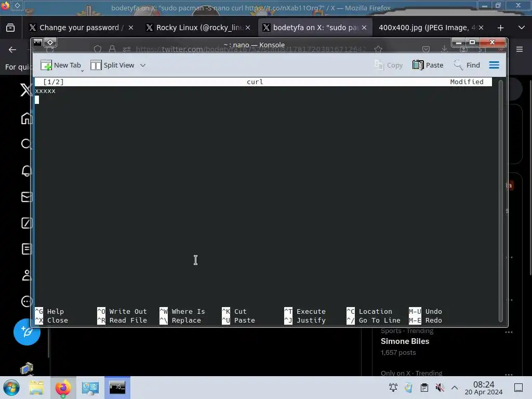Screen dimensions: 532x399
Task: Open More options in X sidebar
Action: pyautogui.click(x=26, y=301)
